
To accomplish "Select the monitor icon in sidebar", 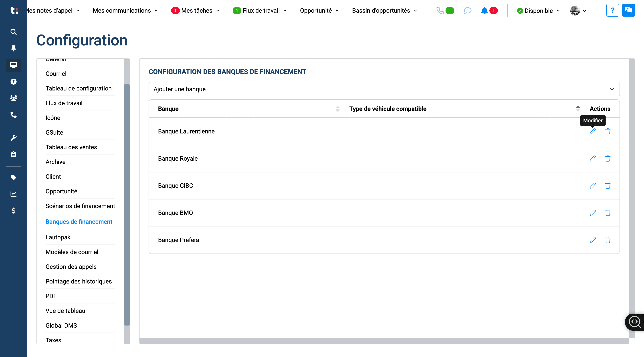I will click(14, 65).
